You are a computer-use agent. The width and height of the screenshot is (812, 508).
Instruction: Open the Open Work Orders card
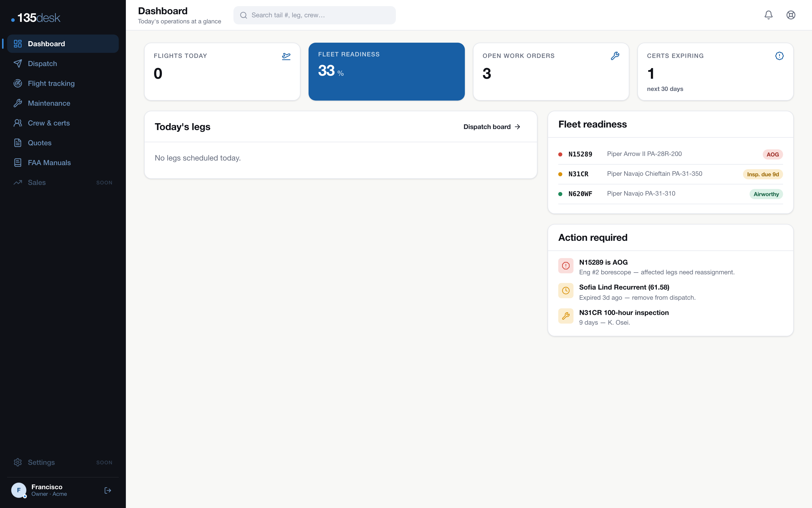(x=551, y=72)
